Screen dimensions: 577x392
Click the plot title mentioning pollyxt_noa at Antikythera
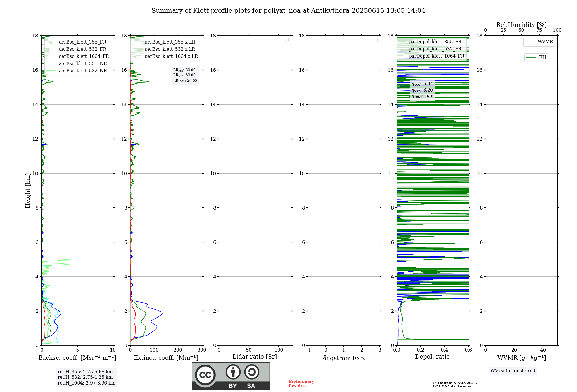pos(288,11)
